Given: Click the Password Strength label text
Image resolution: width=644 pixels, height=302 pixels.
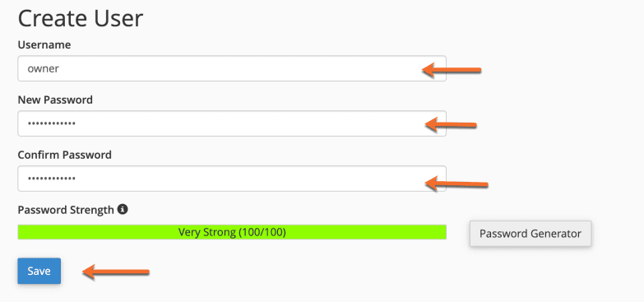Looking at the screenshot, I should [66, 210].
